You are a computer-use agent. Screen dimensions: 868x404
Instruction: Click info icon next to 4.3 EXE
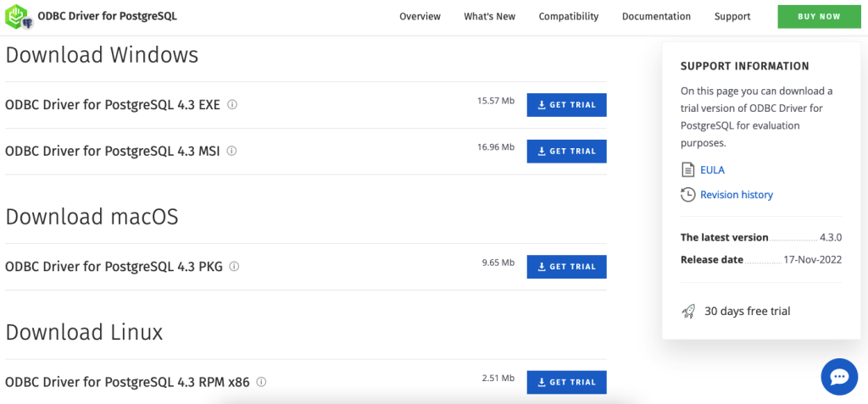point(232,104)
